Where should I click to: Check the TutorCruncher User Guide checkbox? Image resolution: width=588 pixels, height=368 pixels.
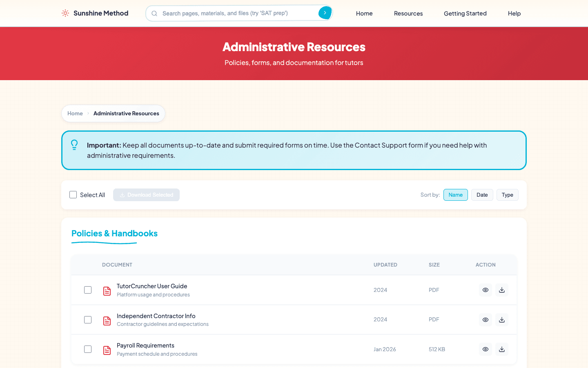(x=88, y=289)
